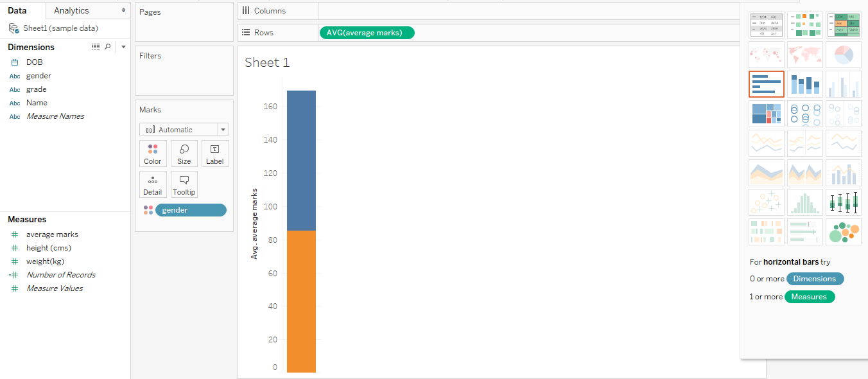Click the AVG(average marks) pill on Rows
868x379 pixels.
click(x=367, y=33)
